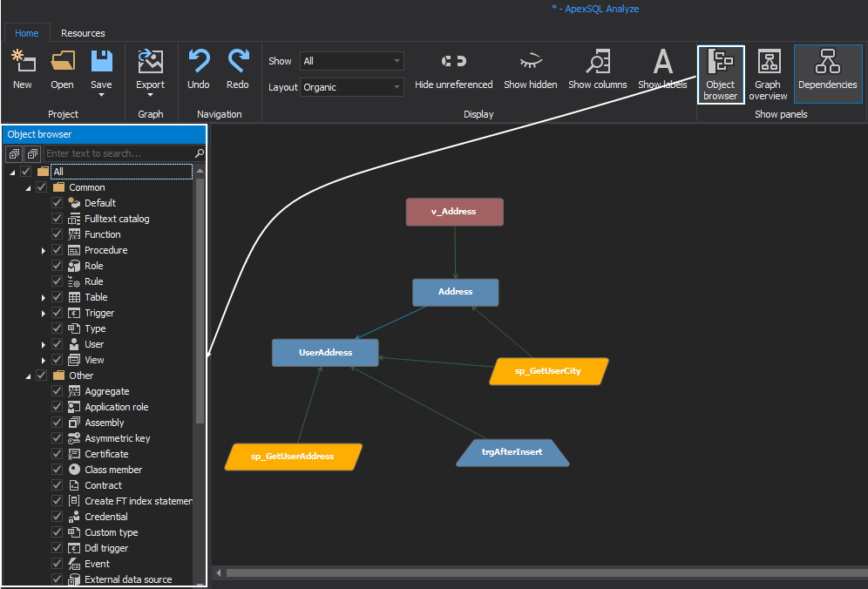The image size is (868, 589).
Task: Uncheck the Aggregate object type
Action: click(x=56, y=391)
